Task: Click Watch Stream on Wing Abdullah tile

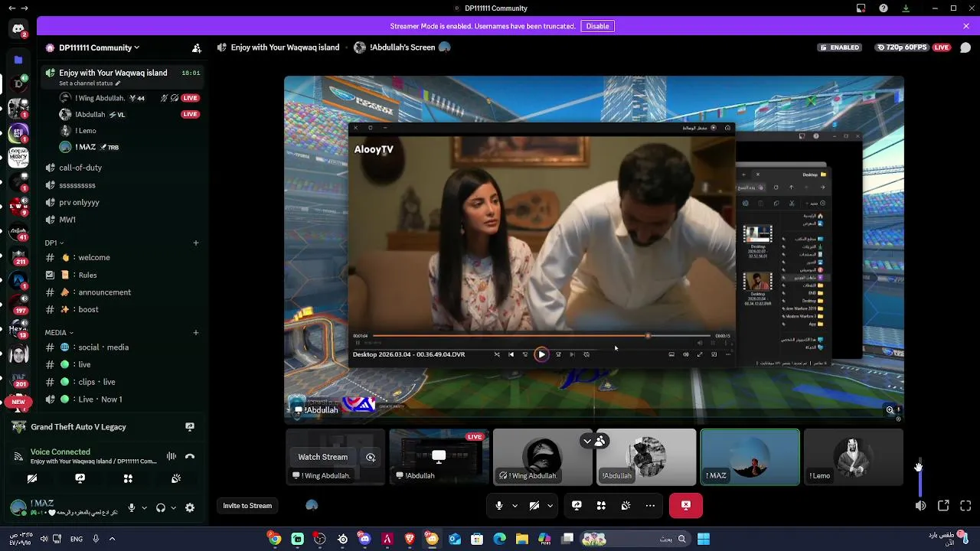Action: tap(322, 457)
